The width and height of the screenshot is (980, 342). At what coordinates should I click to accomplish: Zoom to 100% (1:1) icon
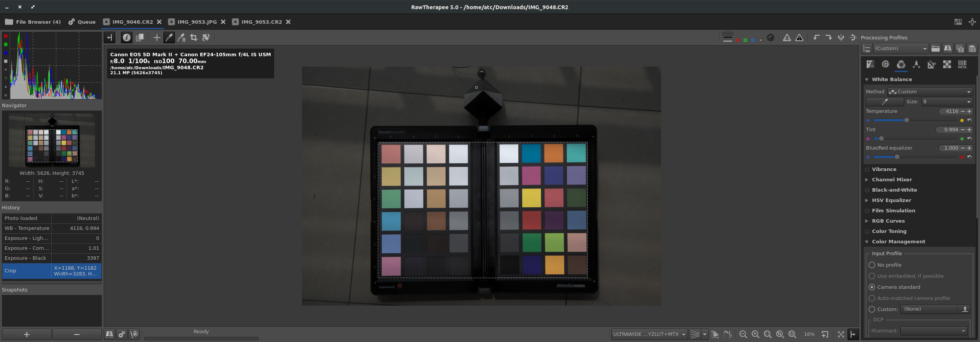click(792, 334)
